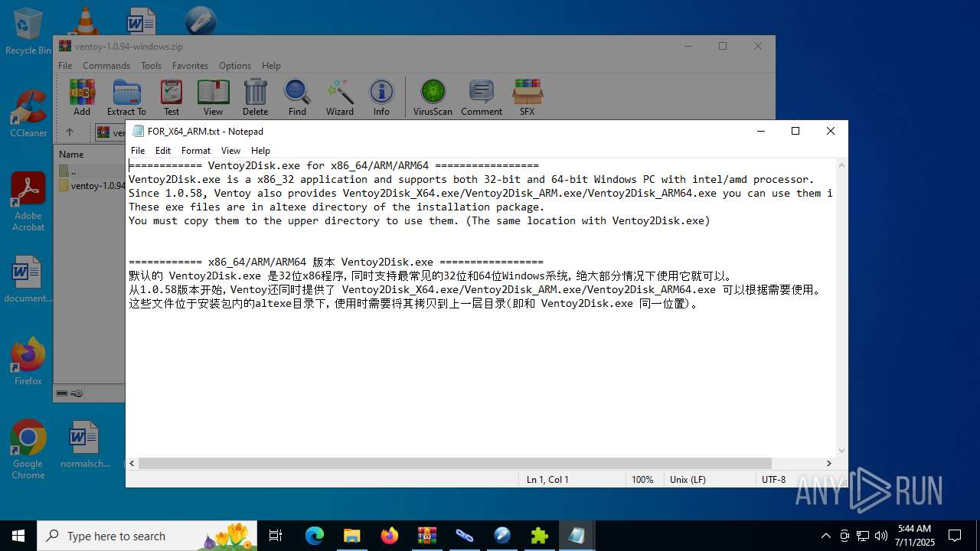
Task: Add a Comment via WinRAR toolbar
Action: (482, 97)
